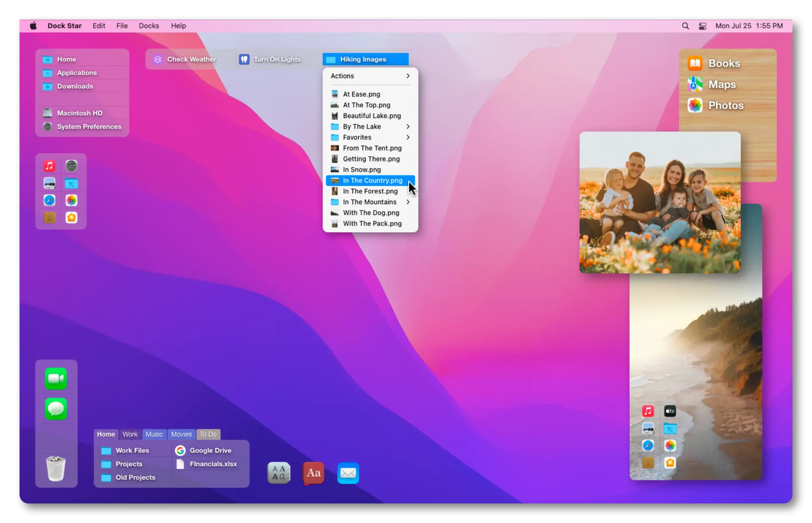Expand the In The Mountains folder

370,202
